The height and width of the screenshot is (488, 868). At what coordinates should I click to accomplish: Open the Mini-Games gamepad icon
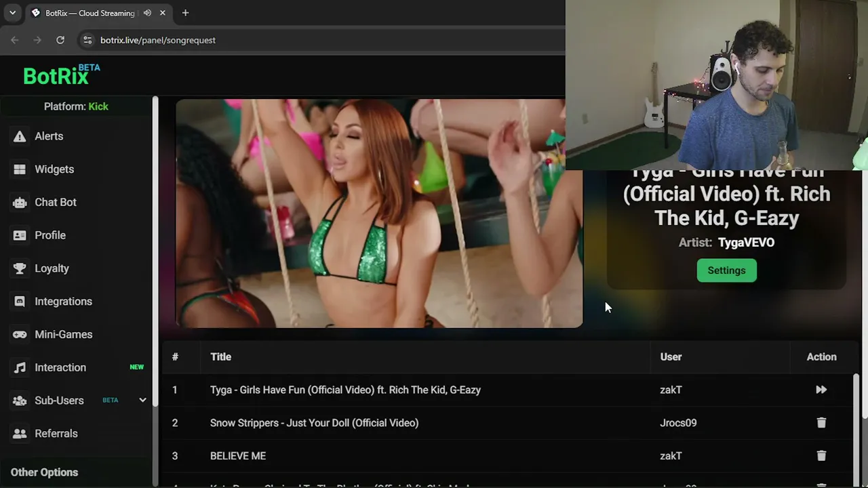point(20,335)
